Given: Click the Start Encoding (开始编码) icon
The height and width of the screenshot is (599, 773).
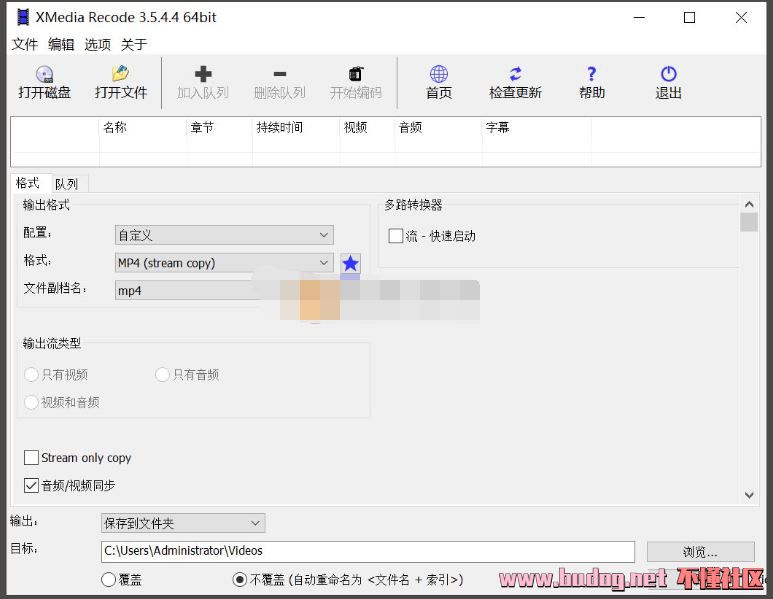Looking at the screenshot, I should [x=356, y=74].
